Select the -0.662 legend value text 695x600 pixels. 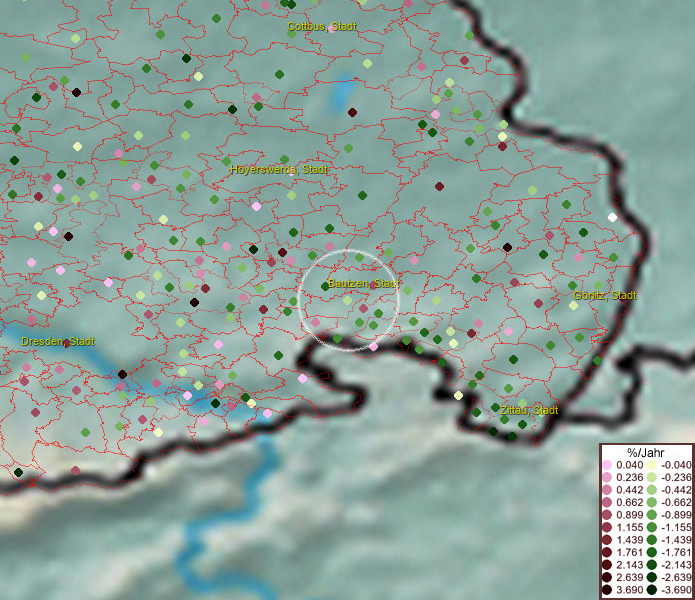pos(674,500)
